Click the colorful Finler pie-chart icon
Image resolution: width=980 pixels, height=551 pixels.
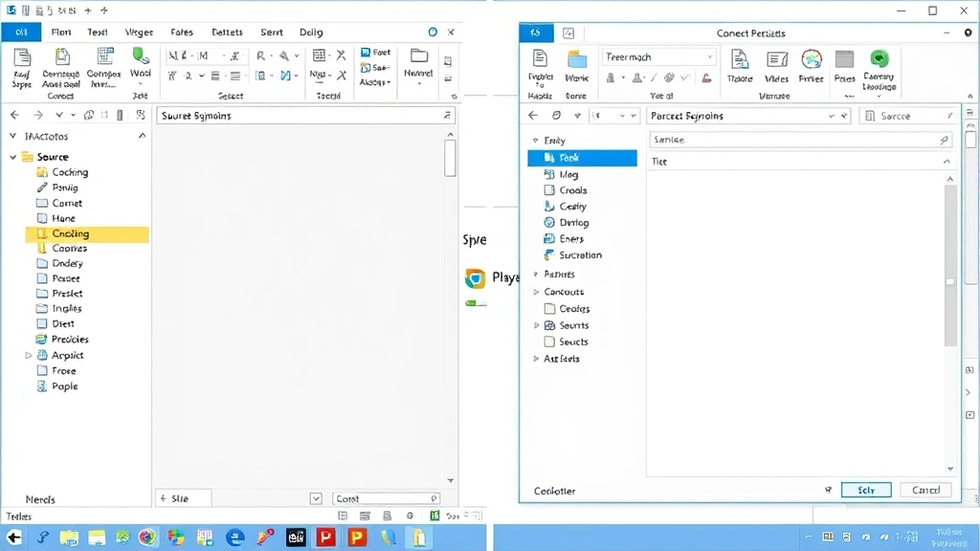(812, 59)
